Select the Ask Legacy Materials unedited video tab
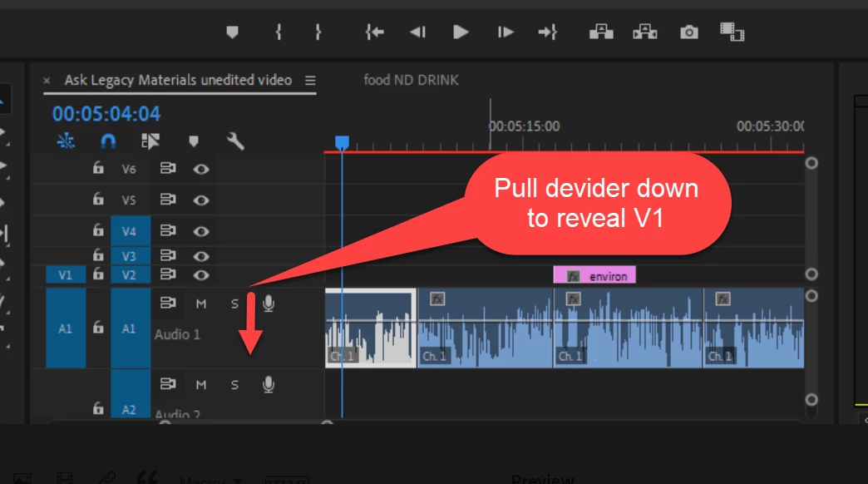Screen dimensions: 868x484 (178, 81)
